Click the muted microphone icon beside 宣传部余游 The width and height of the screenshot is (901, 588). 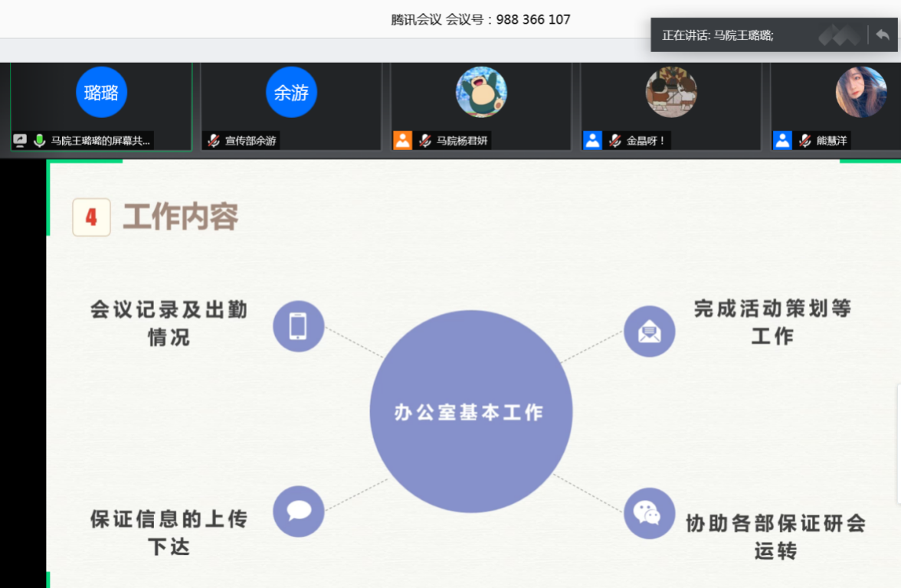point(214,141)
